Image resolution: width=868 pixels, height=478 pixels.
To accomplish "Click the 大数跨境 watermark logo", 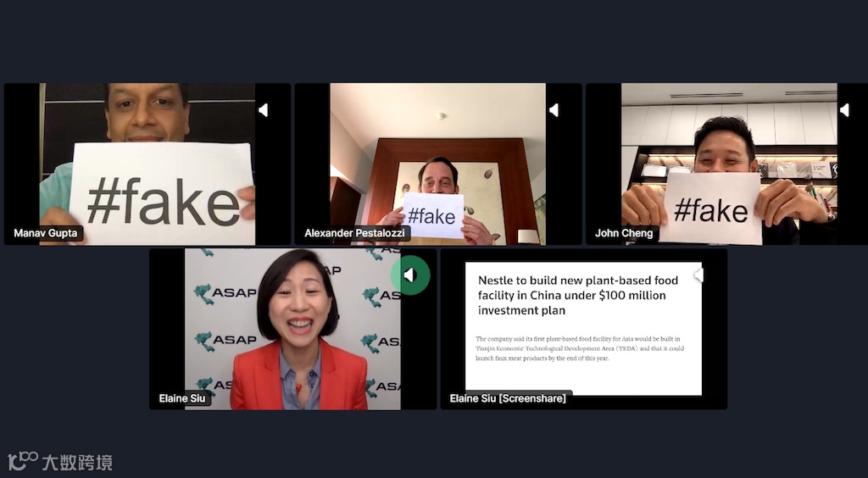I will click(x=60, y=462).
